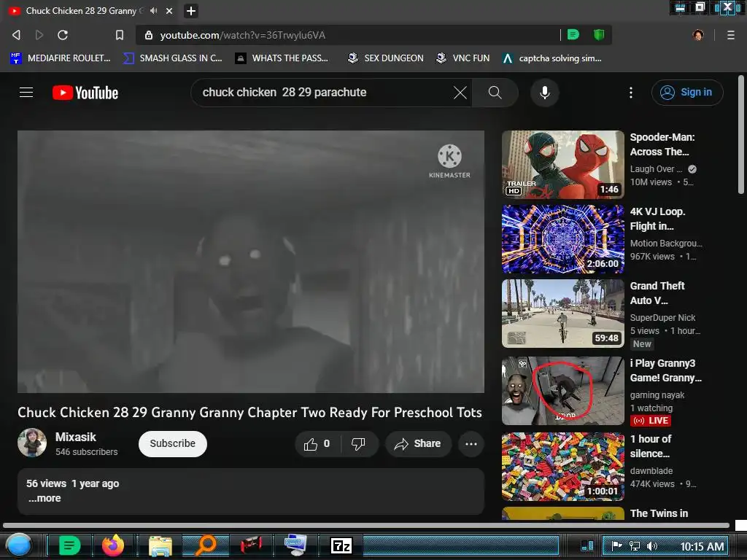Image resolution: width=747 pixels, height=560 pixels.
Task: Open 4K VJ Loop. Flight in... title
Action: 657,219
